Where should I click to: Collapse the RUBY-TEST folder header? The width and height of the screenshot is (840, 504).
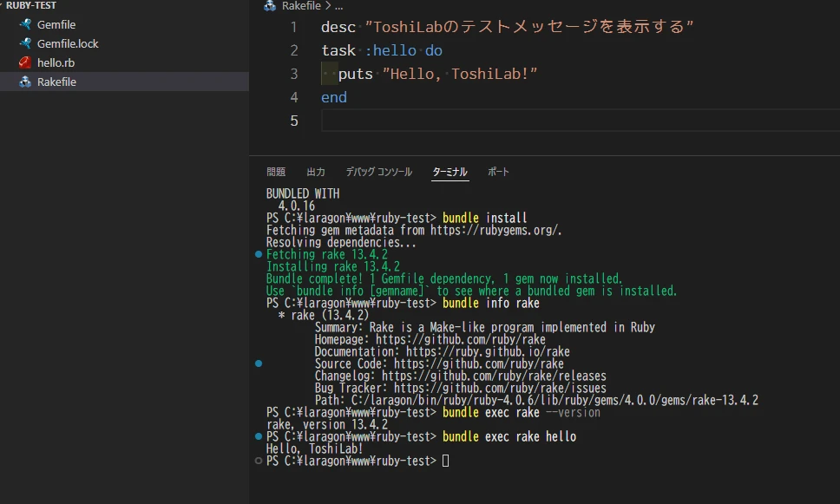point(30,5)
